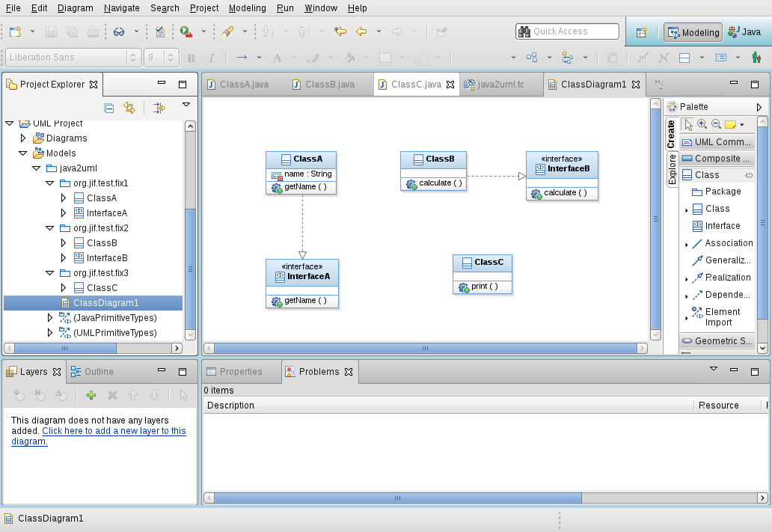Image resolution: width=772 pixels, height=532 pixels.
Task: Select the Note tool in the Palette
Action: point(732,123)
